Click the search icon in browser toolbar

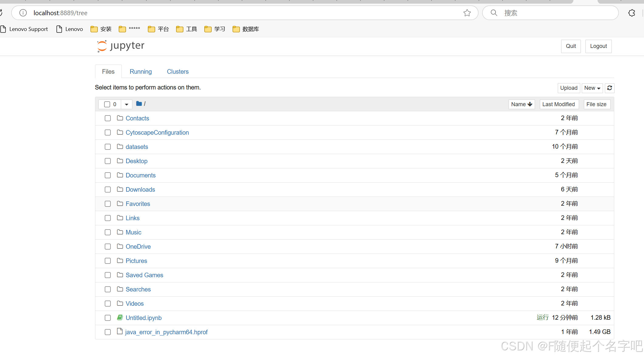[x=494, y=13]
